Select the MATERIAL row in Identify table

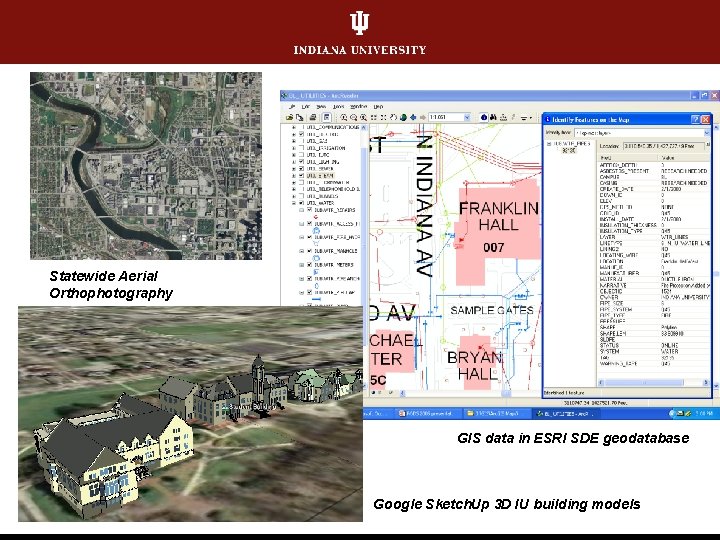point(654,279)
